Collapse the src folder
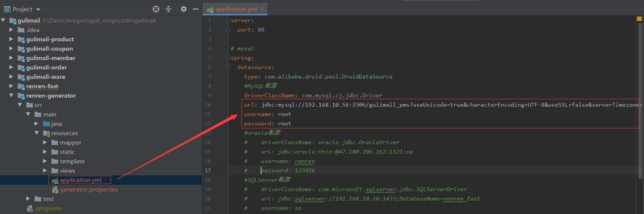This screenshot has width=644, height=214. point(20,105)
